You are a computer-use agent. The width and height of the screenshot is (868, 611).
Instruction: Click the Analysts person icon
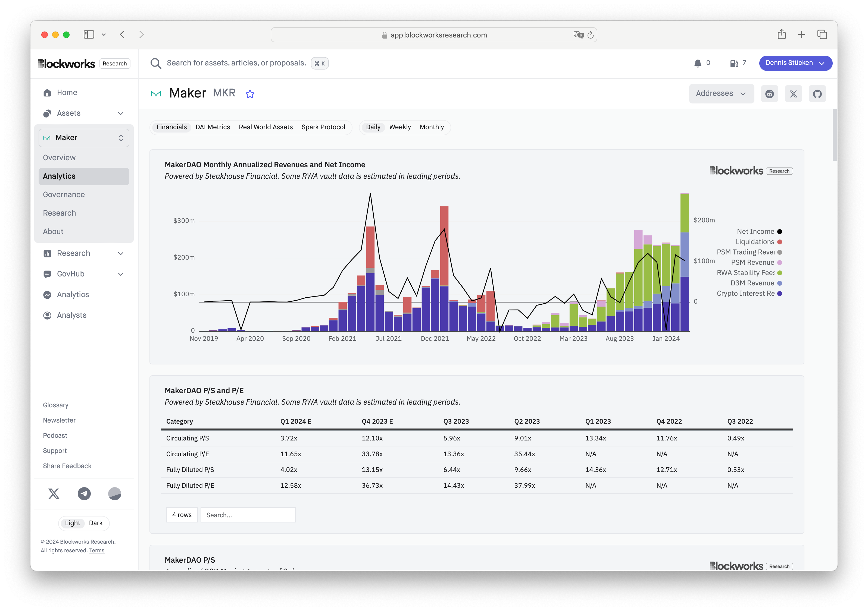tap(47, 316)
